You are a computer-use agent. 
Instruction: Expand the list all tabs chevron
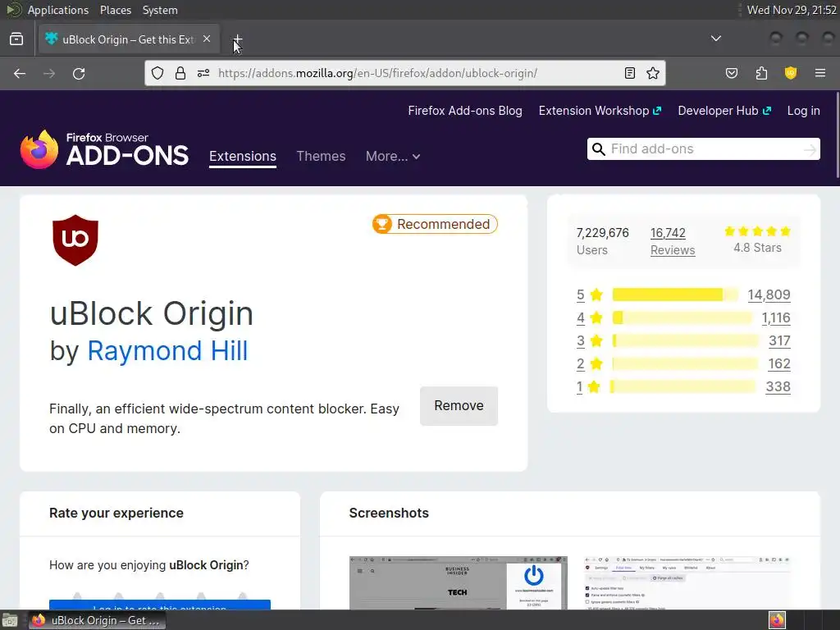[x=715, y=39]
